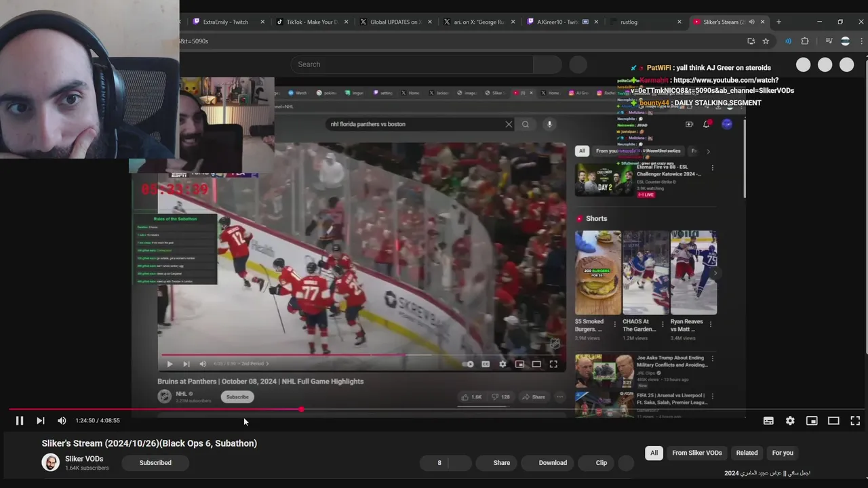Enter fullscreen on outer player
868x488 pixels.
pos(855,421)
